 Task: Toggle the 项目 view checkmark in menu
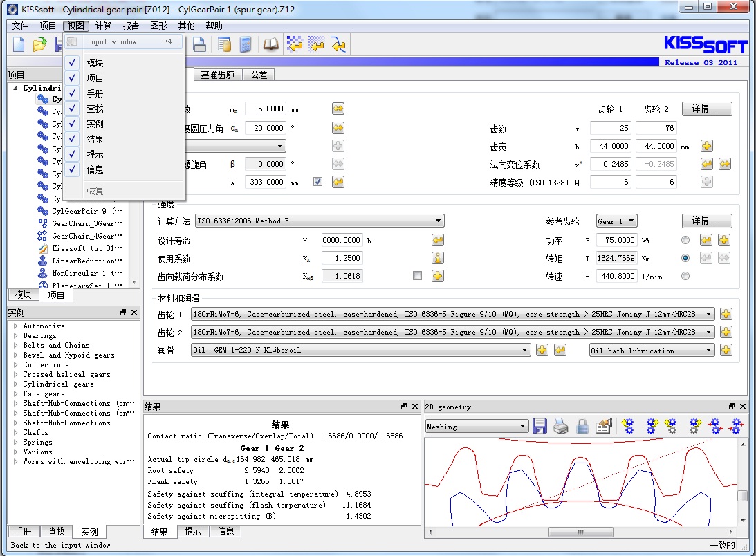click(x=73, y=78)
